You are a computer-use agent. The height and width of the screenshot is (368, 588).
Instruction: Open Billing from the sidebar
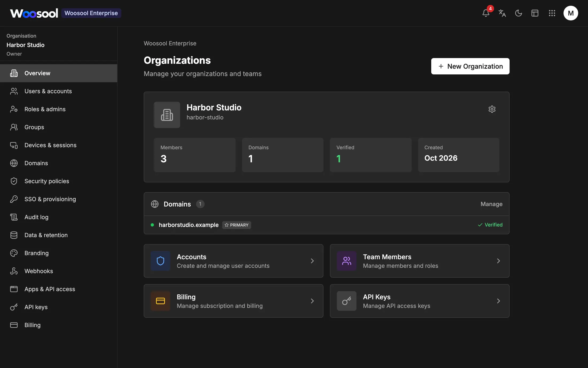[59, 325]
